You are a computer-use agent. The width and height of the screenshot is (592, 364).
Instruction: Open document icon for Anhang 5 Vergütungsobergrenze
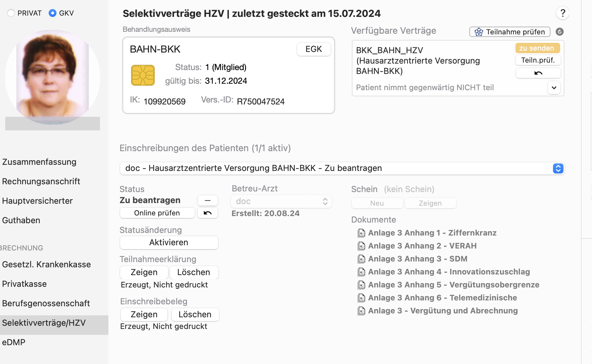[361, 285]
